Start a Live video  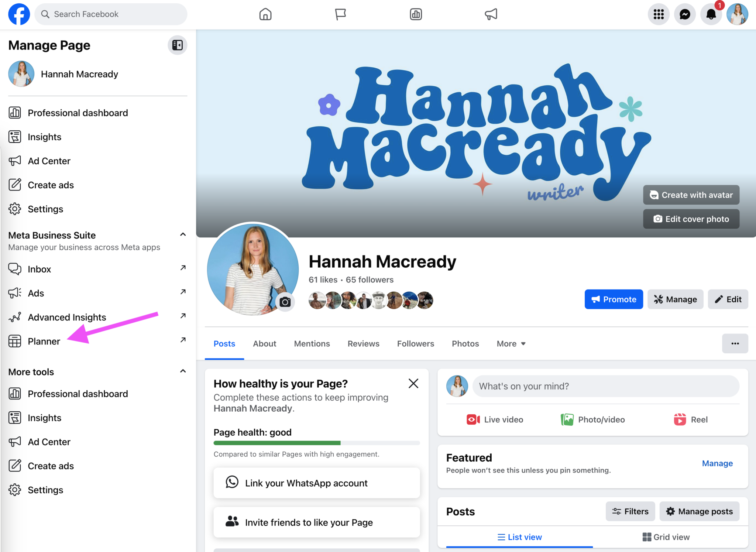coord(495,419)
